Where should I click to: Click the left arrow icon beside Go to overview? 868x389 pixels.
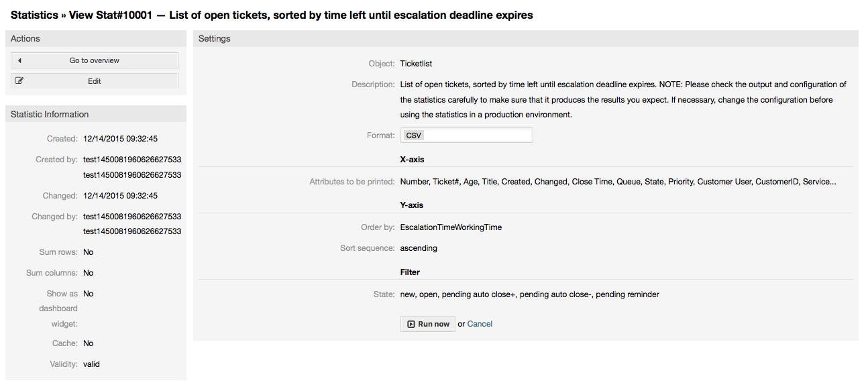pos(19,60)
